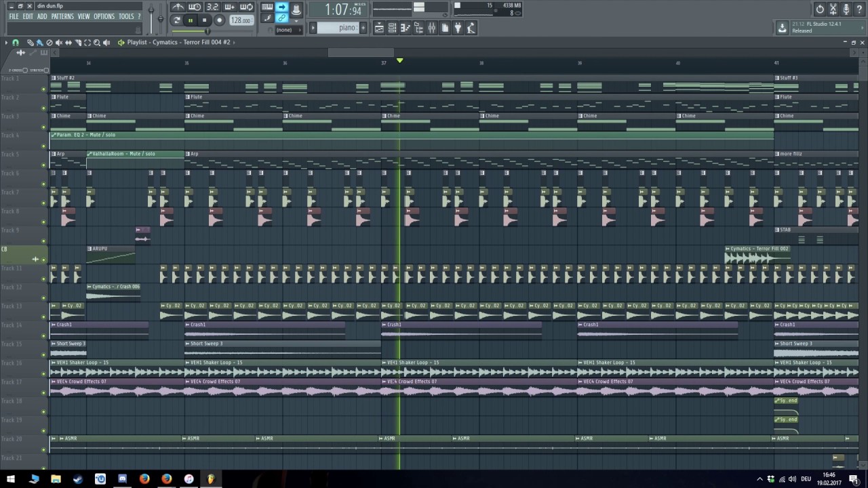Click the playlist horizontal scrollbar
The width and height of the screenshot is (868, 488).
point(361,53)
